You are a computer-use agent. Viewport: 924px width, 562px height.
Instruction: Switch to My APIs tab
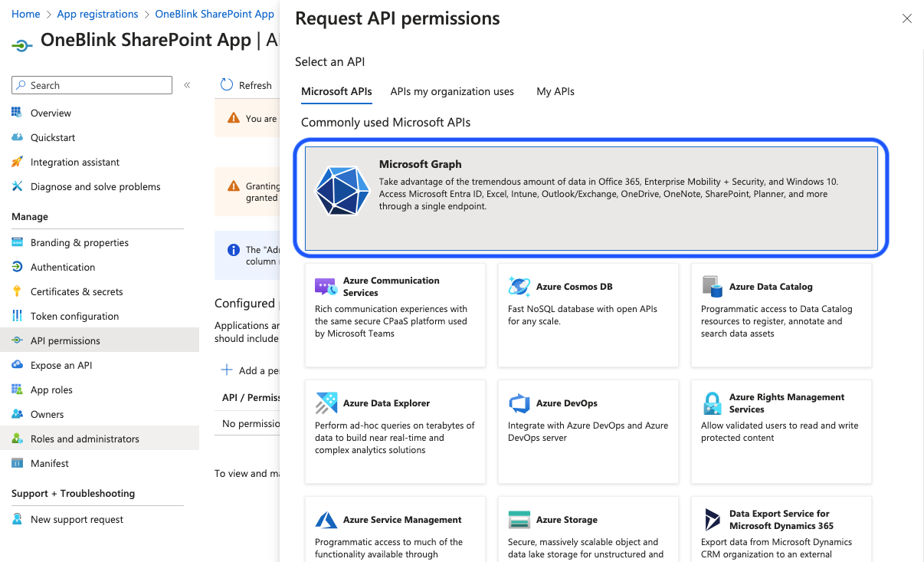point(555,91)
